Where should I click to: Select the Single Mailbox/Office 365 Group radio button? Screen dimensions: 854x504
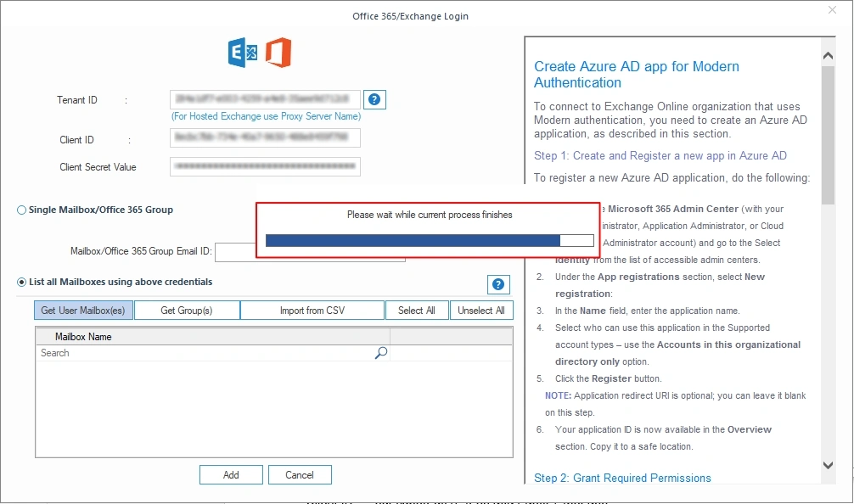(20, 210)
